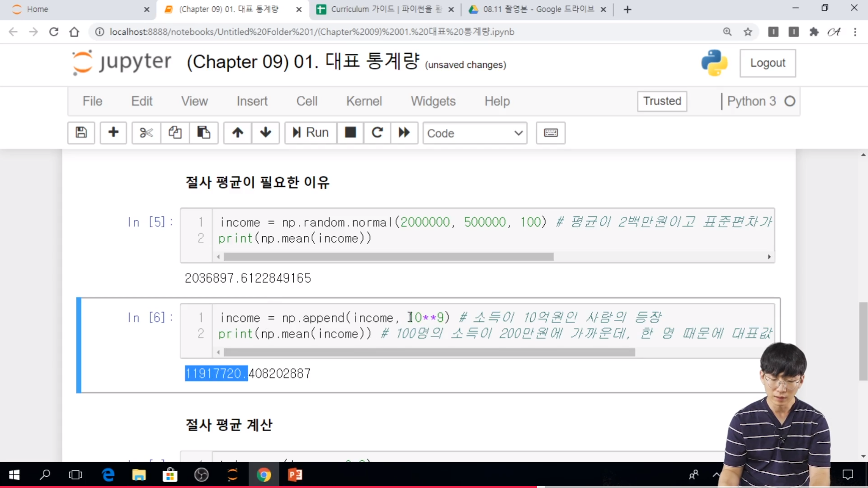Move selected cell down arrow

pyautogui.click(x=266, y=133)
